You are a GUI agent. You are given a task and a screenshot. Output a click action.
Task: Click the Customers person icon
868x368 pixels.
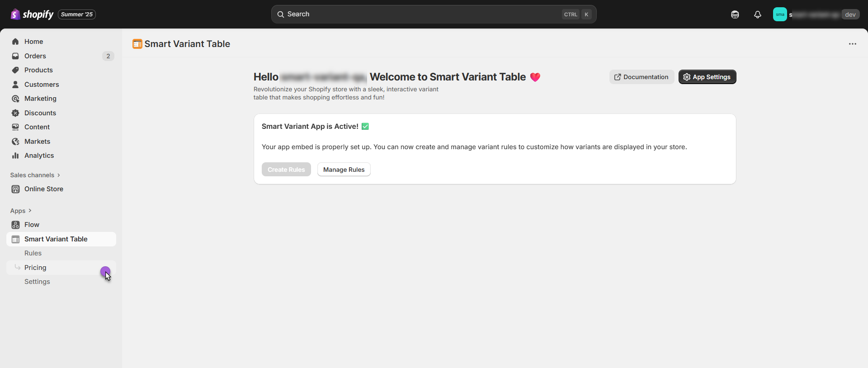(15, 85)
